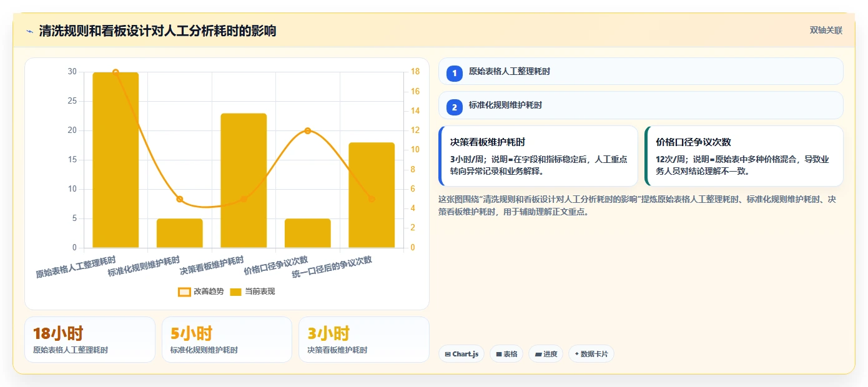
Task: Click the 当前表现 legend color box
Action: (236, 291)
